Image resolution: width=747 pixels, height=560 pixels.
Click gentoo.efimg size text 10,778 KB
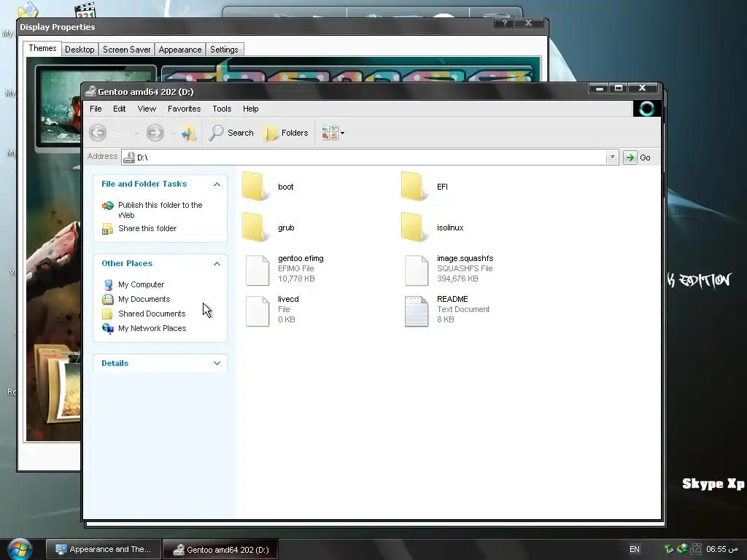pyautogui.click(x=296, y=279)
